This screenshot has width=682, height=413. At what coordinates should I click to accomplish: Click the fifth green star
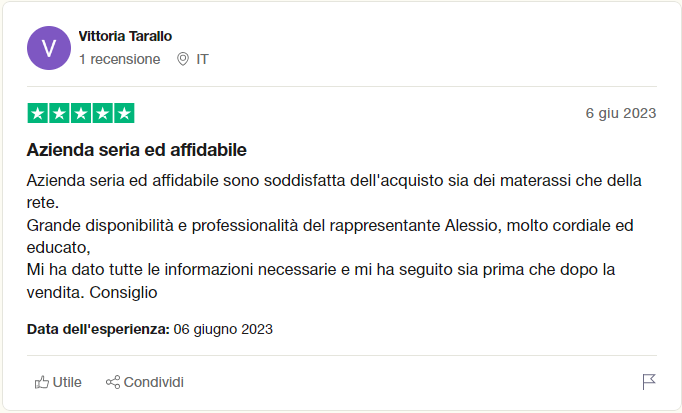pyautogui.click(x=124, y=113)
